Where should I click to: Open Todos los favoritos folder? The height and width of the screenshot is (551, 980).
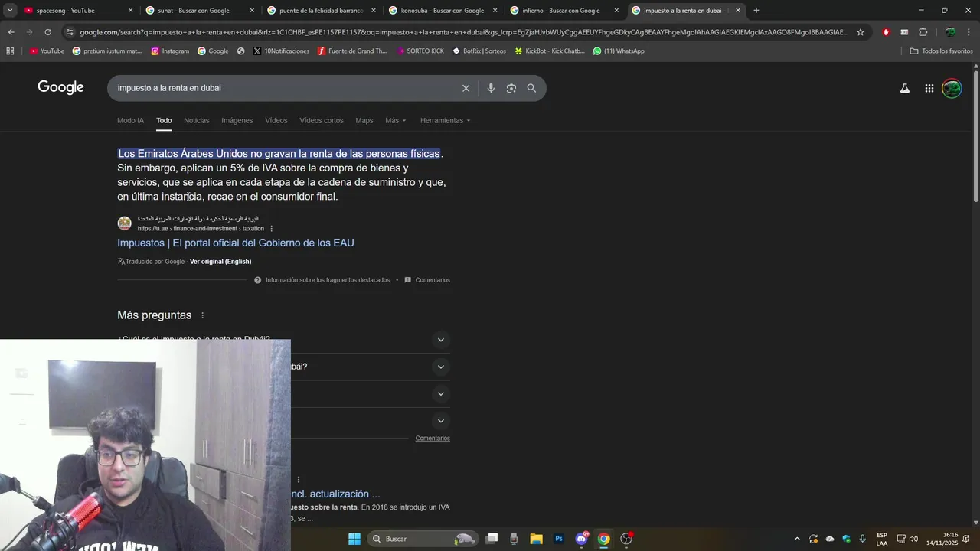point(942,51)
